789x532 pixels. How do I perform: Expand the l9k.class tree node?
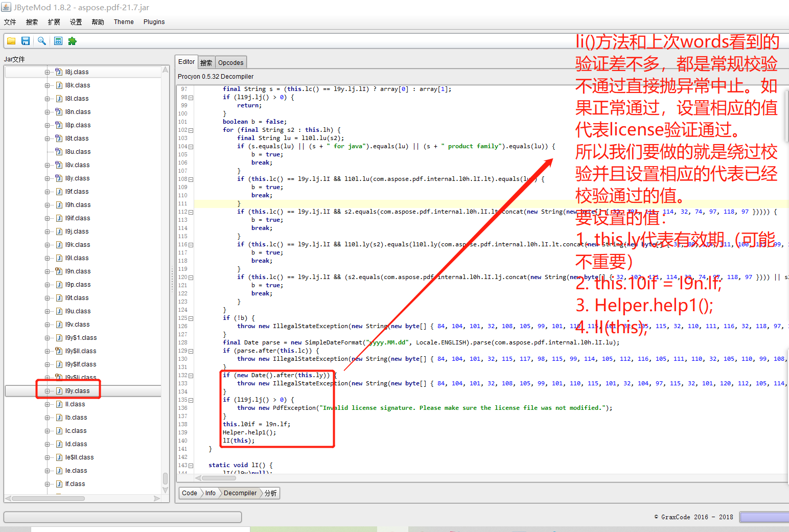48,245
